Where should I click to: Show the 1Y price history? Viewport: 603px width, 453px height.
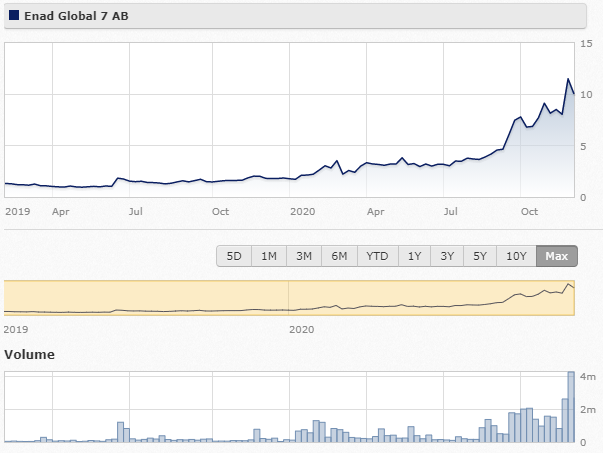pyautogui.click(x=414, y=256)
